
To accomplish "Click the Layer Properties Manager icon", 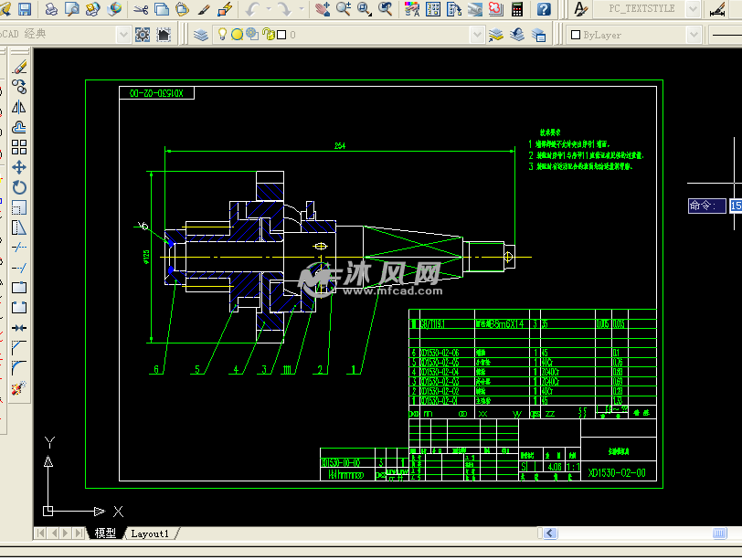I will (202, 35).
